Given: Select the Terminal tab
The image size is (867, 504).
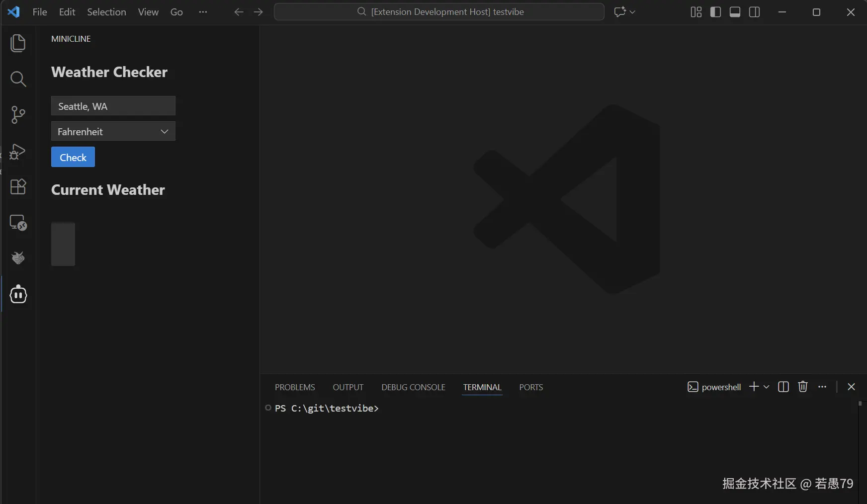Looking at the screenshot, I should click(x=482, y=387).
